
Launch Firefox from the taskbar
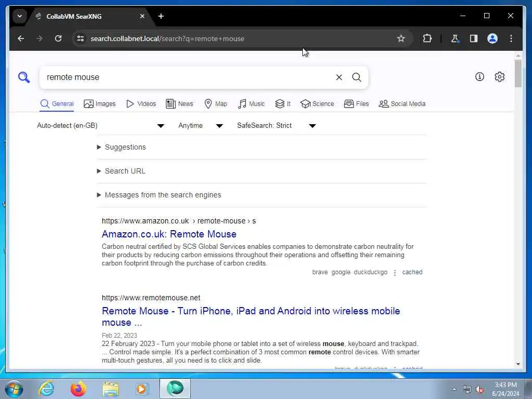(78, 389)
